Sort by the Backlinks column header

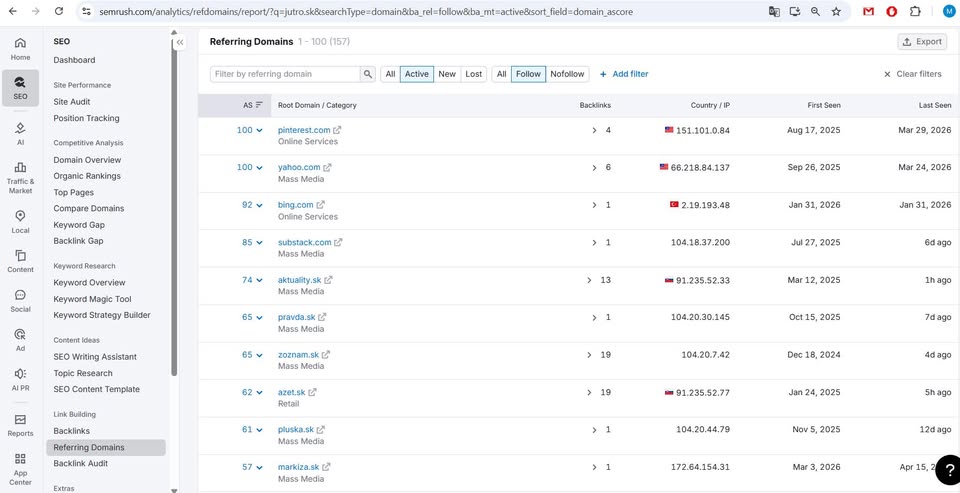click(x=595, y=105)
